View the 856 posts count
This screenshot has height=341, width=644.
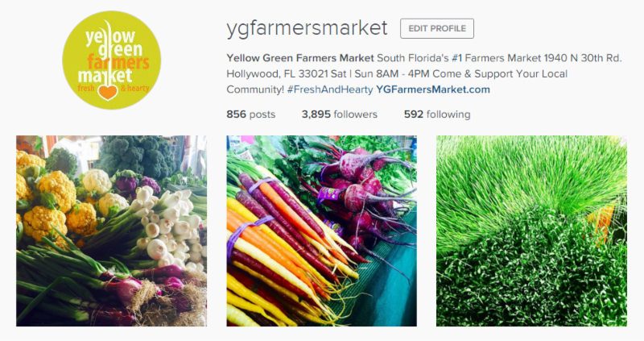tap(251, 114)
